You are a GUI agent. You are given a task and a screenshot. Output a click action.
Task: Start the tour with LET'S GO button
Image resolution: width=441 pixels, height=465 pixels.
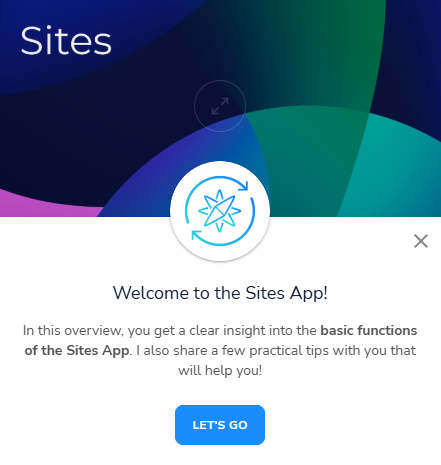[x=220, y=425]
